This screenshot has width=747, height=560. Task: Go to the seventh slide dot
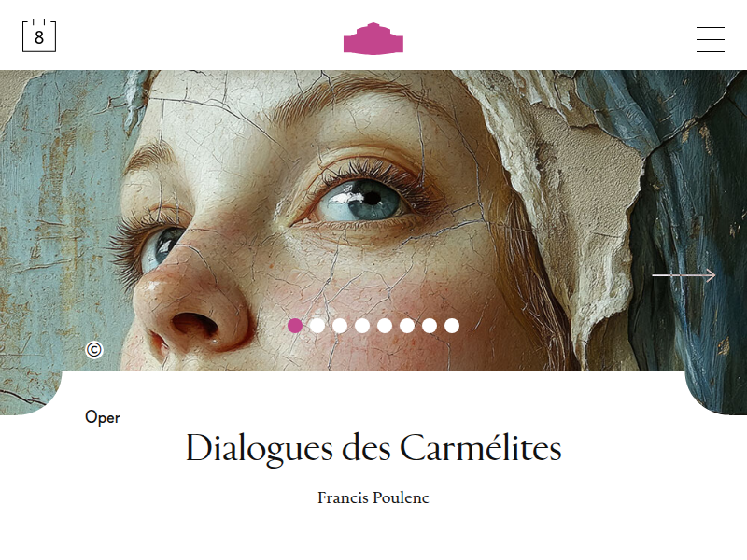(430, 326)
